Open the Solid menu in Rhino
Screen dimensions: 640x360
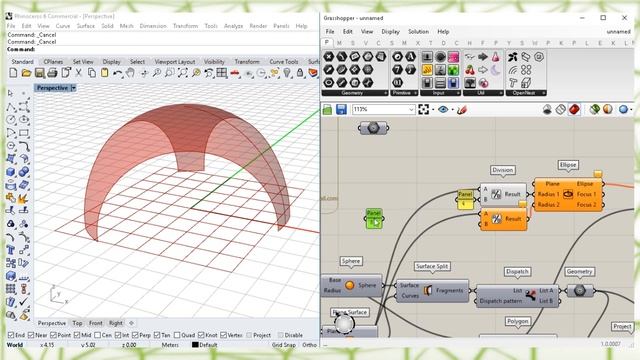coord(107,26)
